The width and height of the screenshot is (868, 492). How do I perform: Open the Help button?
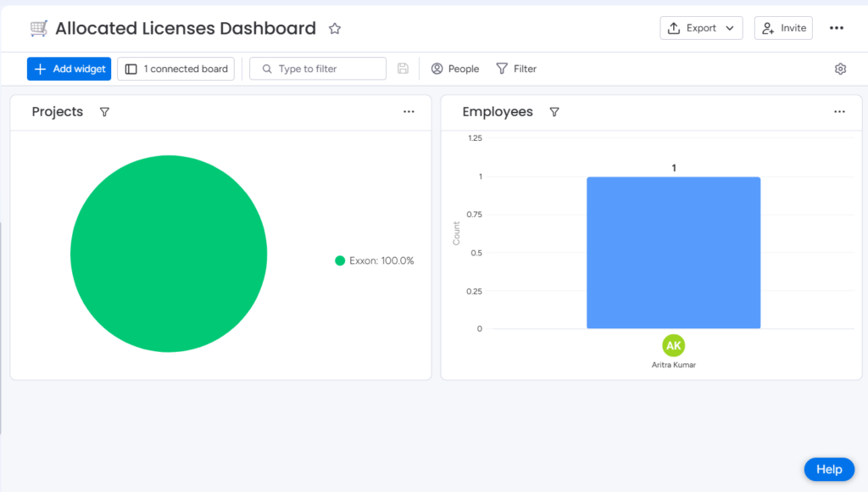(x=828, y=469)
